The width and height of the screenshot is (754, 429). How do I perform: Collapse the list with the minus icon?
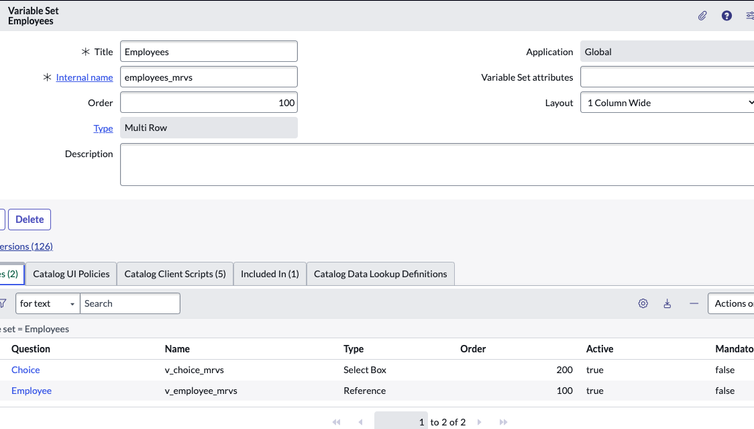pyautogui.click(x=693, y=303)
